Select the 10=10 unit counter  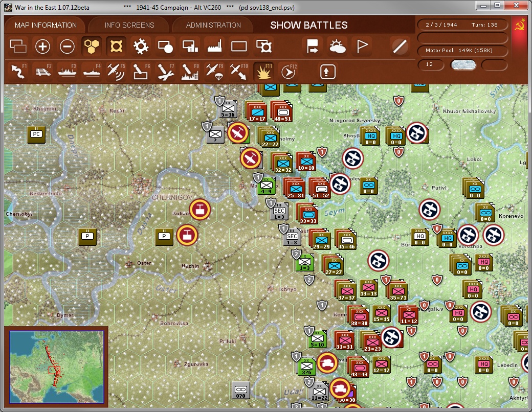pos(306,162)
